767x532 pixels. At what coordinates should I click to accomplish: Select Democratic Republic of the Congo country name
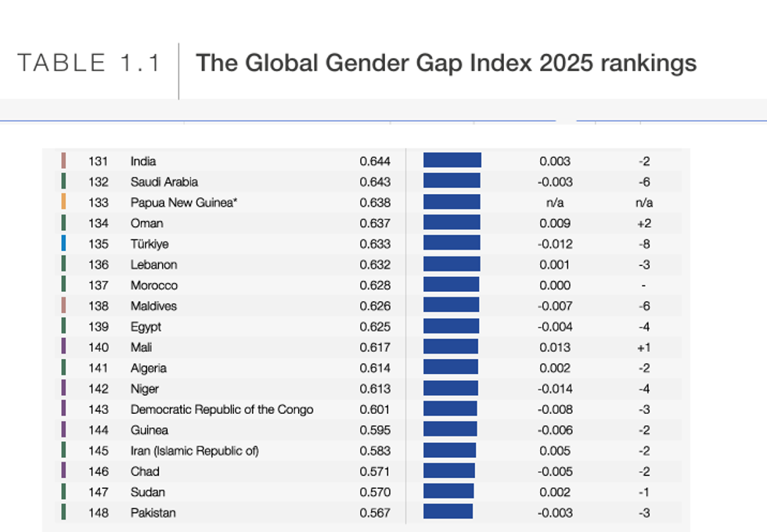tap(221, 409)
